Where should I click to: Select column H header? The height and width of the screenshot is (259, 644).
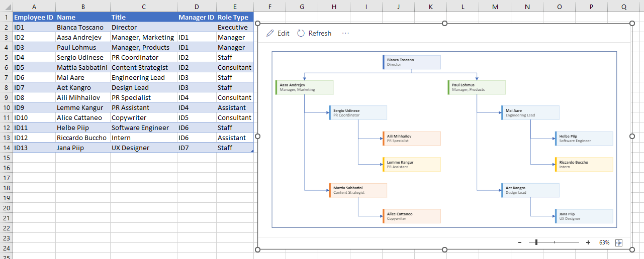click(334, 7)
